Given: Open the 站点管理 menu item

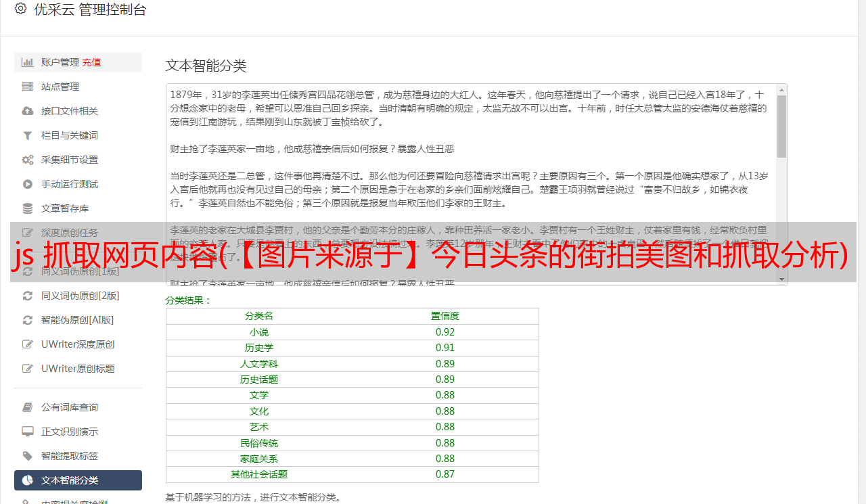Looking at the screenshot, I should click(78, 87).
